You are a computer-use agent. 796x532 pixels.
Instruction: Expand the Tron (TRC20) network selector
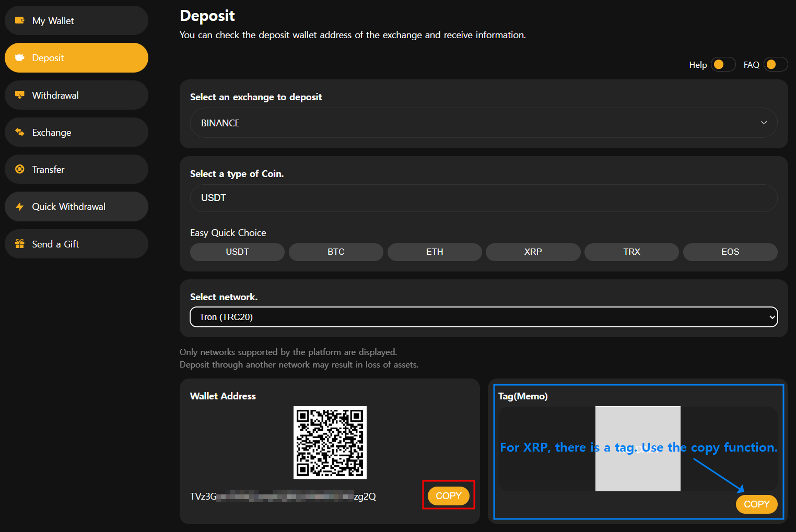pyautogui.click(x=483, y=317)
